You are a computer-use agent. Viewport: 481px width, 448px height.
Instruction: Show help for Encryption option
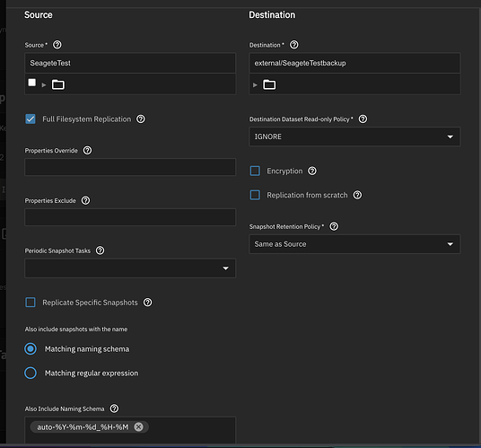[x=312, y=171]
